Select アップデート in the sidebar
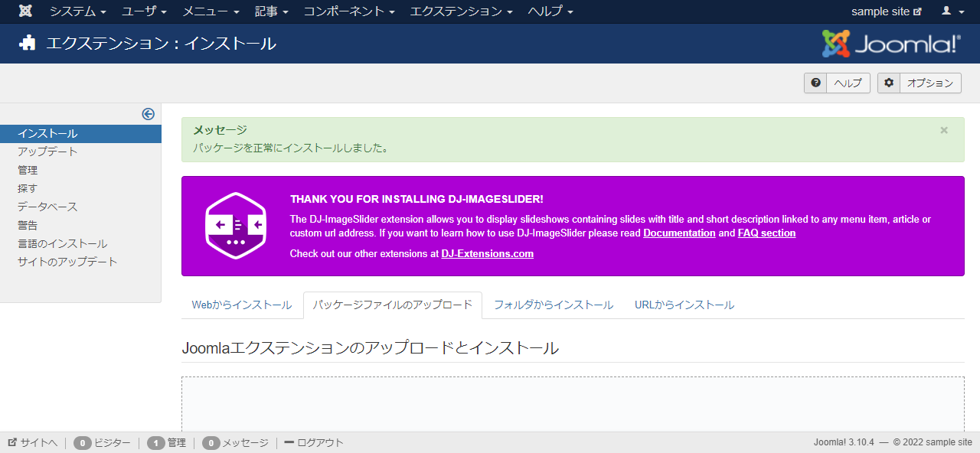The image size is (980, 453). pyautogui.click(x=47, y=152)
